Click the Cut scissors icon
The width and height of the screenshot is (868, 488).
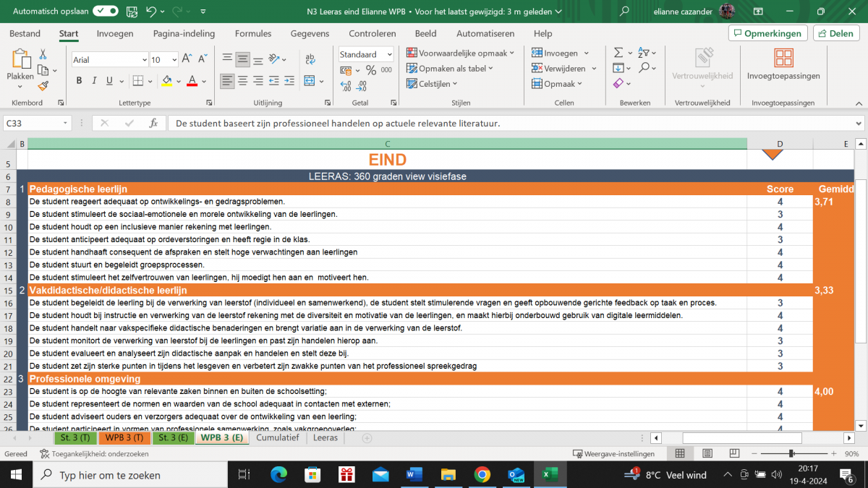43,54
